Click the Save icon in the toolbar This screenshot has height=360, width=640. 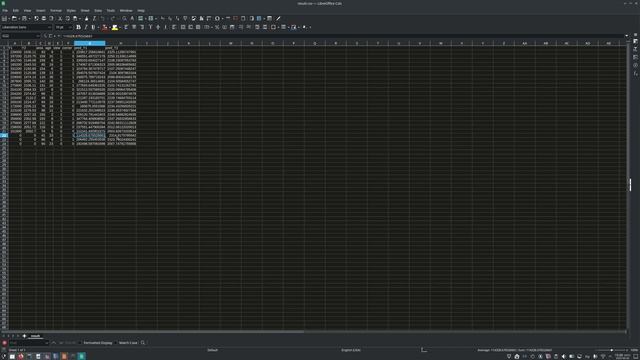[24, 18]
